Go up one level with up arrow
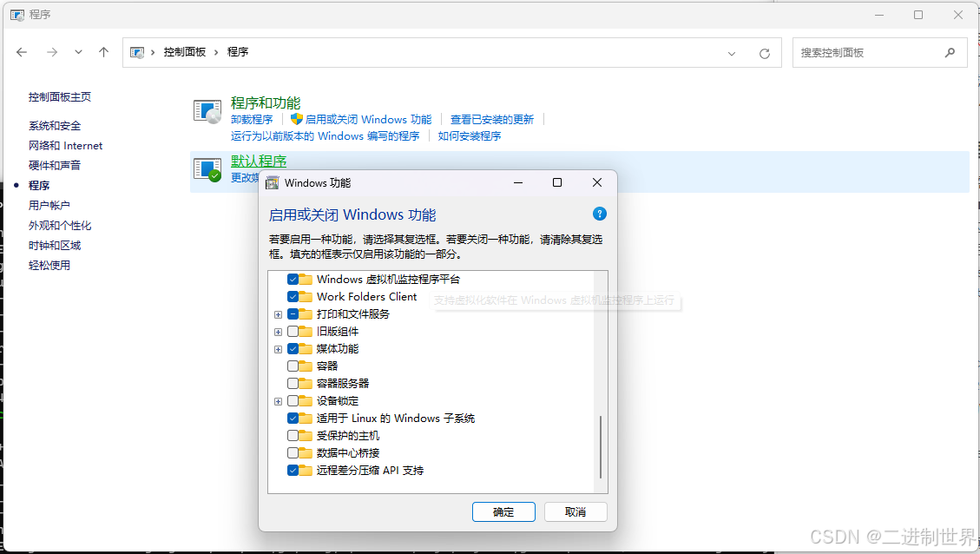980x554 pixels. (104, 52)
